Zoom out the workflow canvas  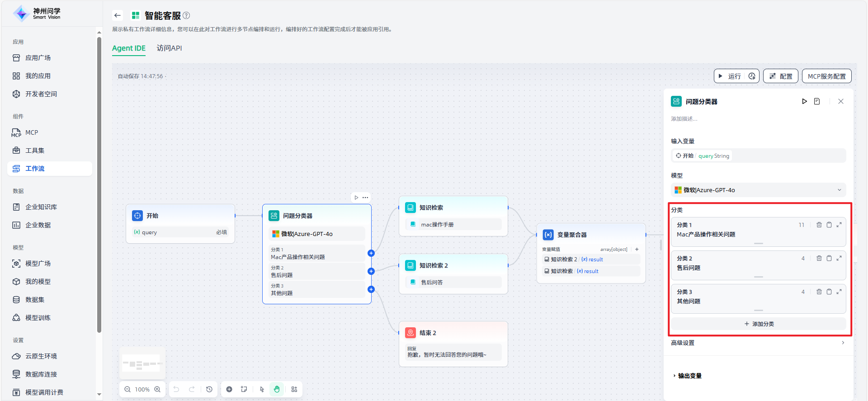pos(127,389)
